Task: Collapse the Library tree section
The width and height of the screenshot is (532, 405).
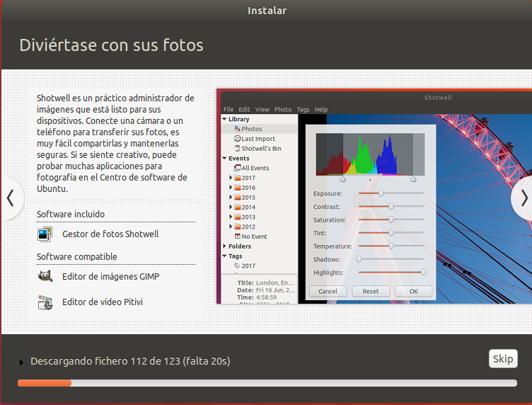Action: click(224, 119)
